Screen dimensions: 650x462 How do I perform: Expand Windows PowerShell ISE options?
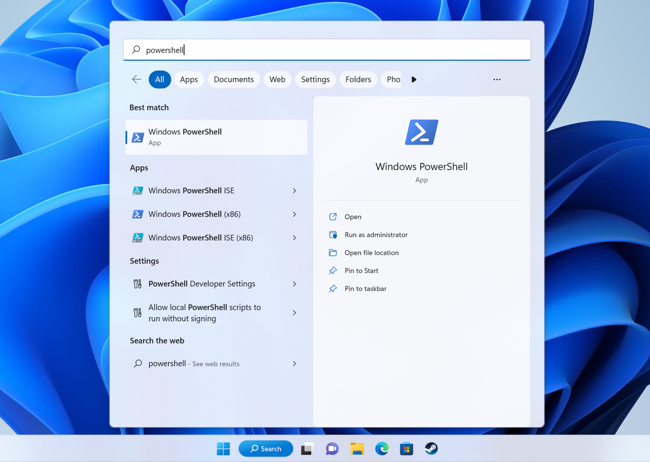click(x=294, y=190)
